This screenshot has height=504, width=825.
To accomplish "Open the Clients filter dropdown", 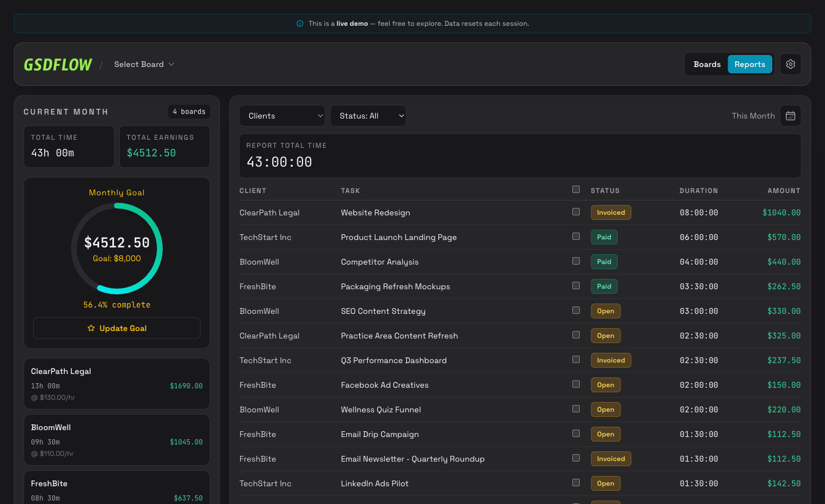I will 282,116.
